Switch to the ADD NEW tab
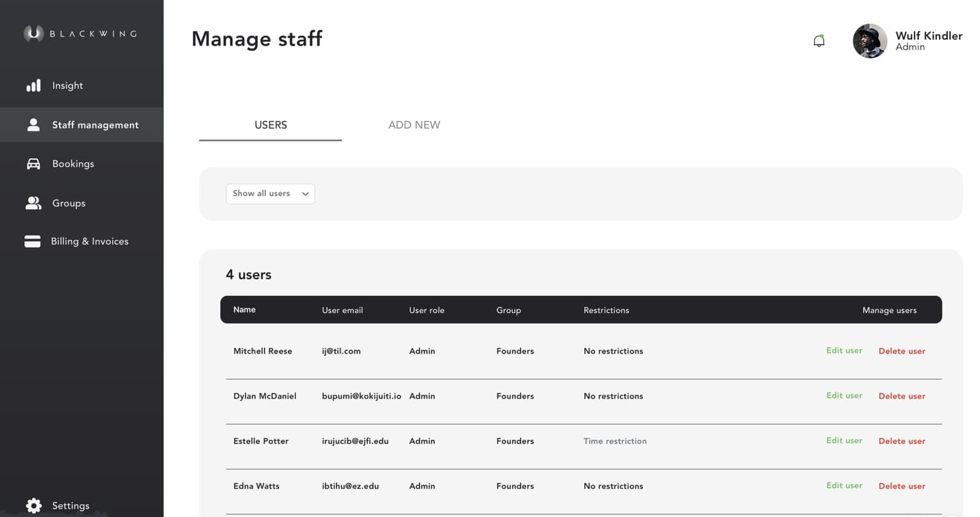Screen dimensions: 980x517 [414, 125]
